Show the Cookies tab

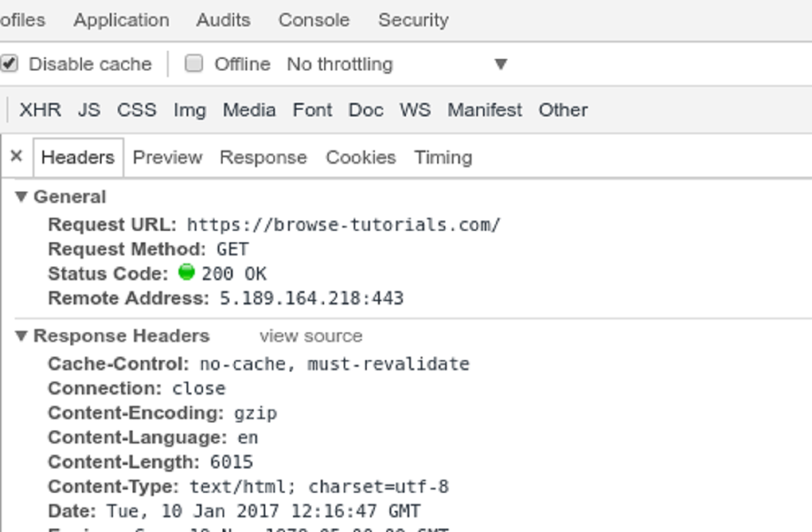coord(361,157)
